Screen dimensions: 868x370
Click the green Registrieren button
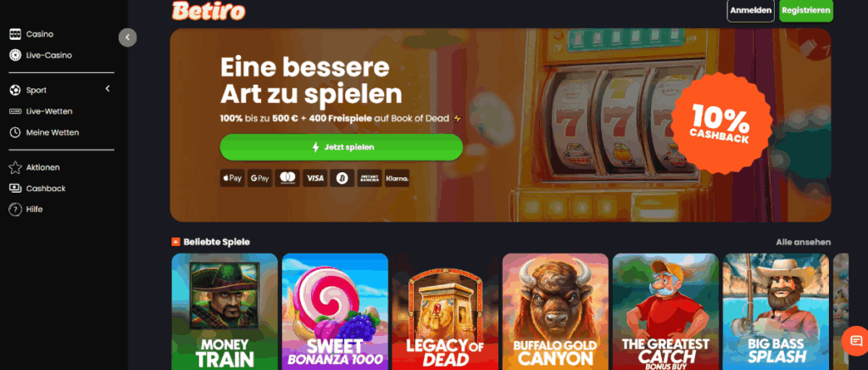coord(806,10)
